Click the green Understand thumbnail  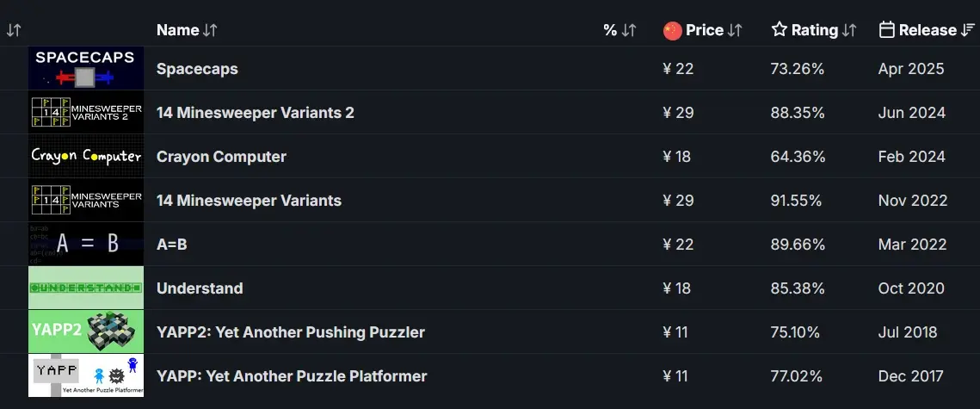tap(86, 288)
